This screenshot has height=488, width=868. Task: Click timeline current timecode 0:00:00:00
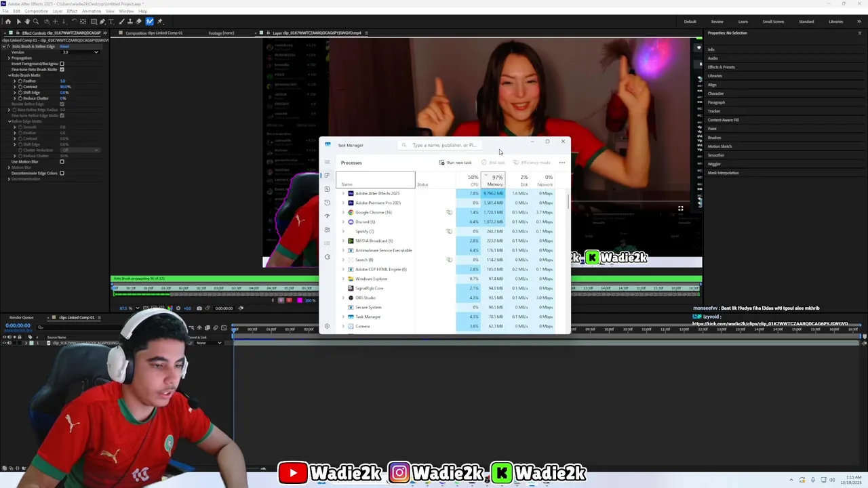pos(18,325)
